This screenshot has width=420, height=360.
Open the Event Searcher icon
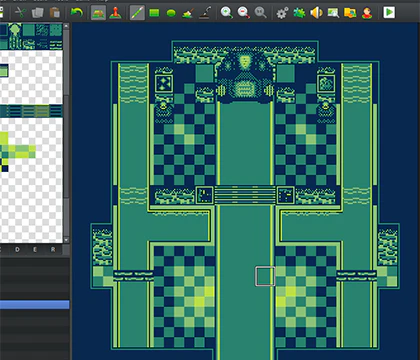[333, 13]
